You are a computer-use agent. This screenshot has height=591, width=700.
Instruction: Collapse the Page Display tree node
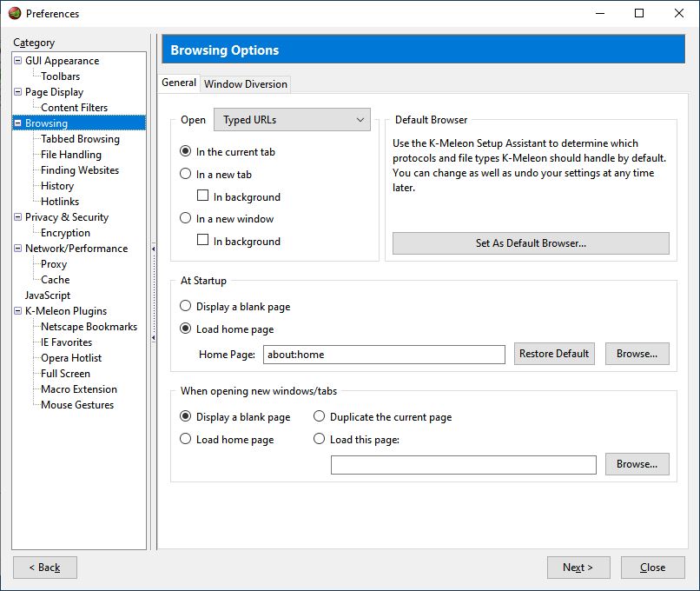coord(18,91)
